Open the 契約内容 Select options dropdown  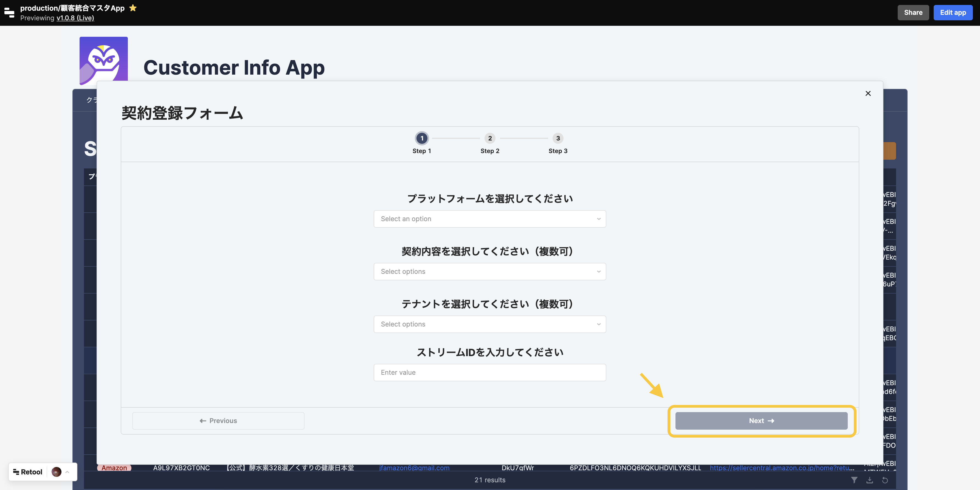pyautogui.click(x=490, y=271)
